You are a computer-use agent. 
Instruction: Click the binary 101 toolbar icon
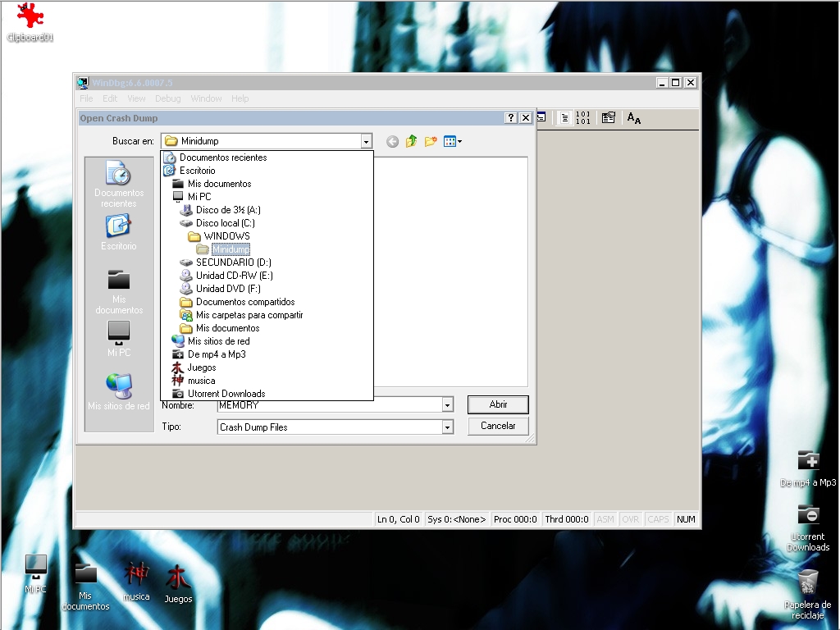(x=583, y=118)
